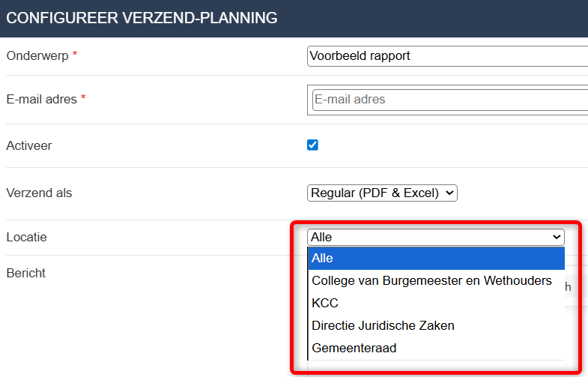Click the Locatie label

coord(27,237)
